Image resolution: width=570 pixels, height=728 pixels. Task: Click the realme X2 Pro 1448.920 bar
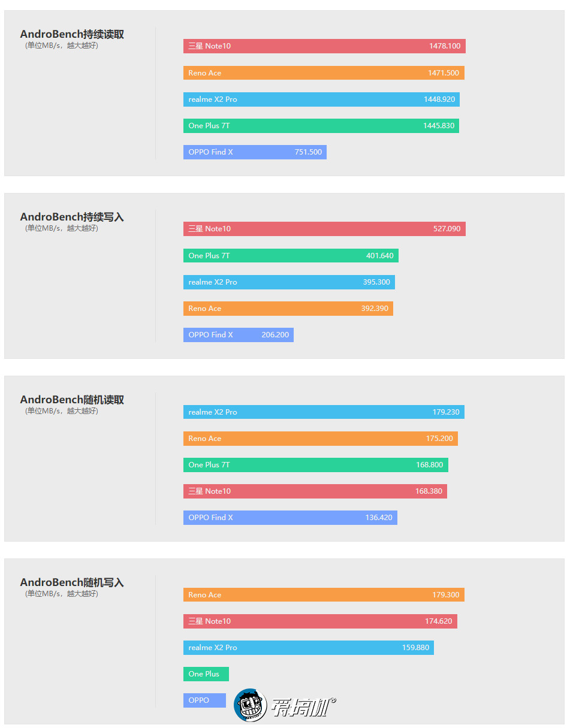coord(321,99)
